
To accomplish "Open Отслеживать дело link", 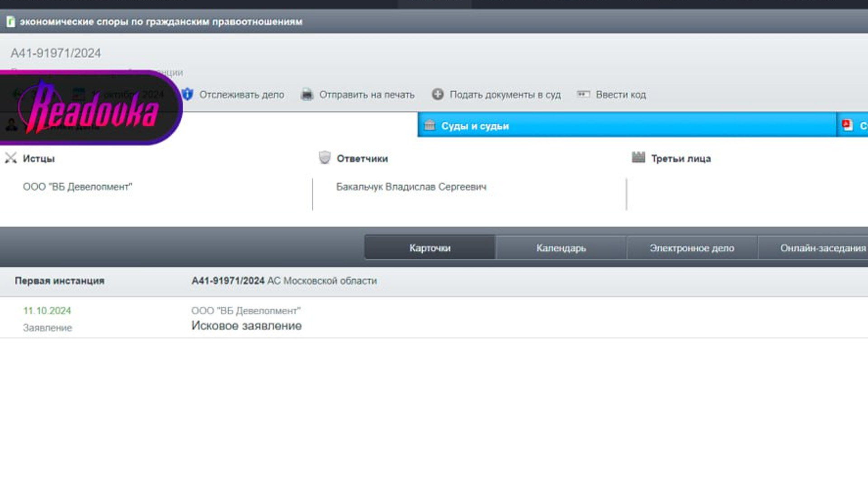I will tap(242, 95).
